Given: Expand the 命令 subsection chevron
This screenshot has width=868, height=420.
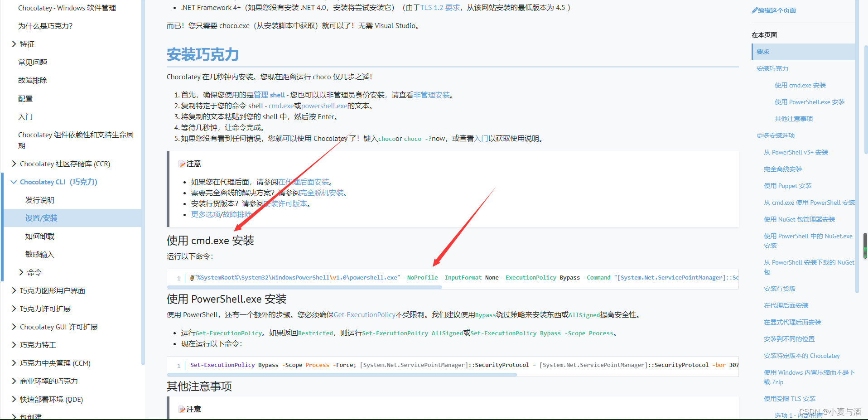Looking at the screenshot, I should click(21, 272).
